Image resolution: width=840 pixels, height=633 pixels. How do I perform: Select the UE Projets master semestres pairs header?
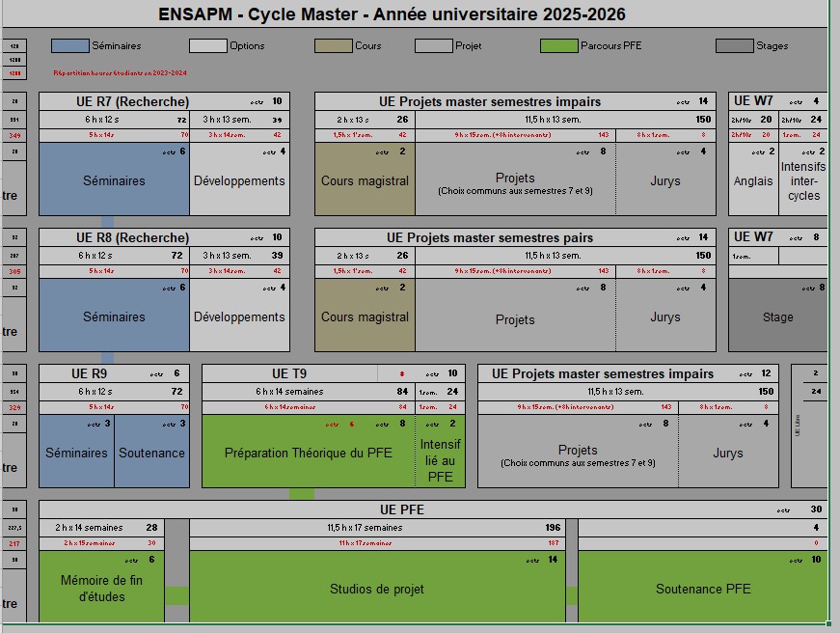click(489, 237)
